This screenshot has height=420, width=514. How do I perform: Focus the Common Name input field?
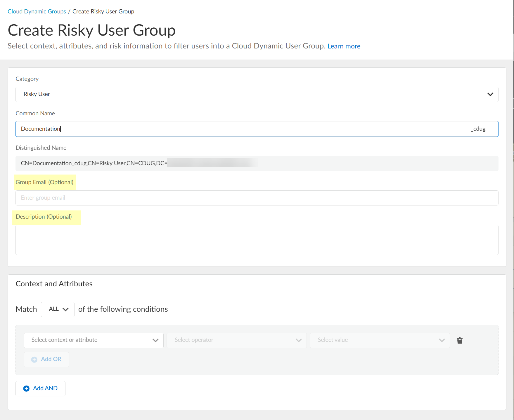coord(238,129)
